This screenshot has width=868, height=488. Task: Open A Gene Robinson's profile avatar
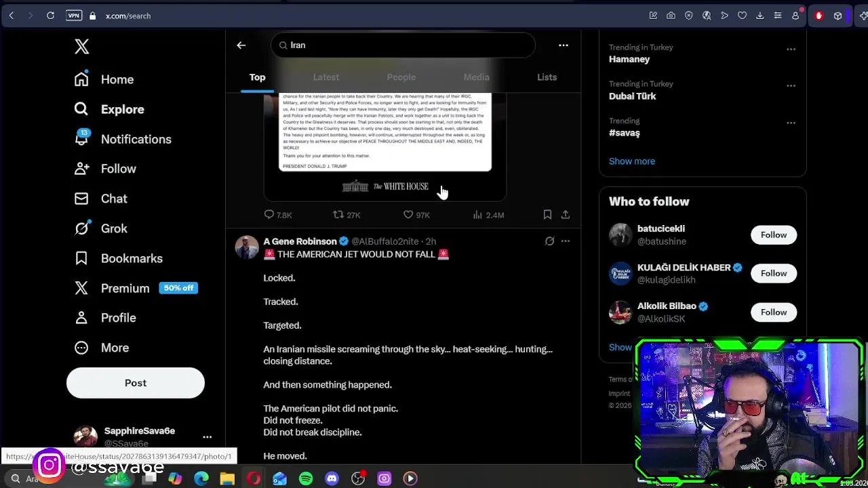pos(247,247)
